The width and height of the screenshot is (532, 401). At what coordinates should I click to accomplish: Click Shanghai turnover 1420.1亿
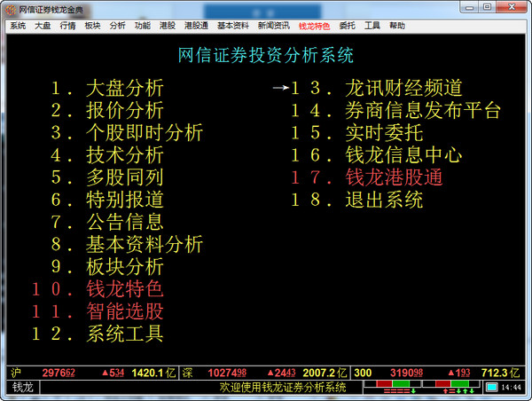[153, 373]
